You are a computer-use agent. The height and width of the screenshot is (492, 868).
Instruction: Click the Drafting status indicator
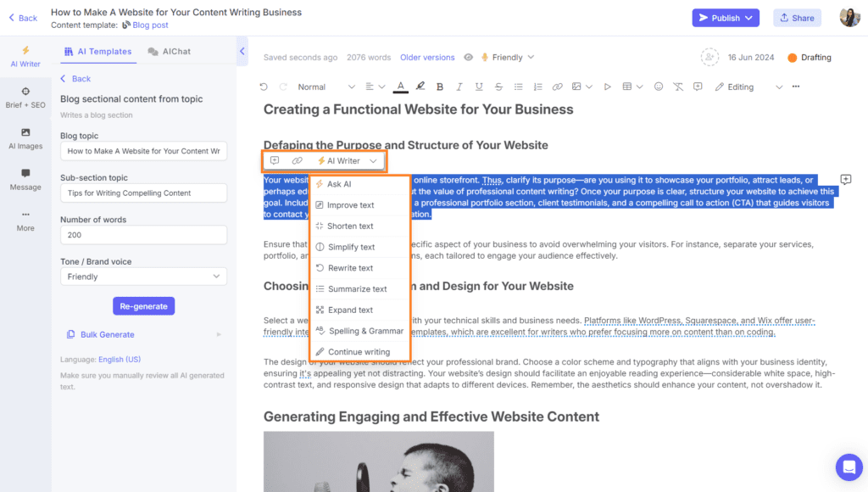tap(810, 58)
